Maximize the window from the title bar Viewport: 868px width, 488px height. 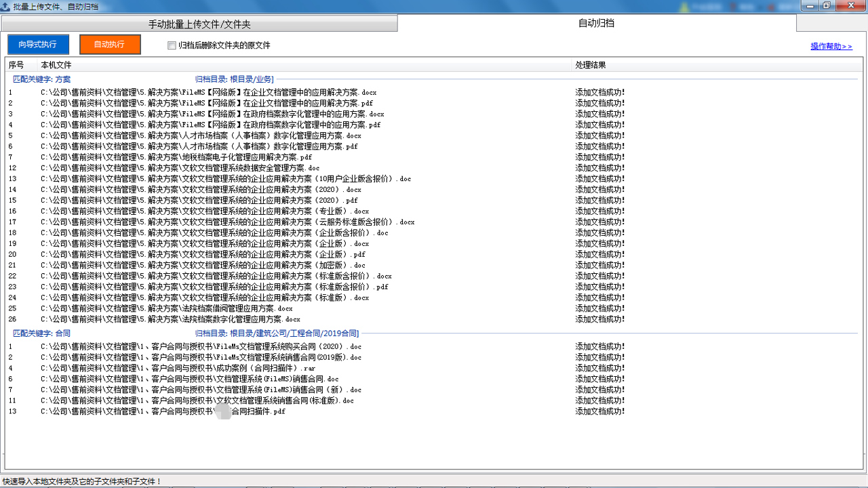point(826,5)
